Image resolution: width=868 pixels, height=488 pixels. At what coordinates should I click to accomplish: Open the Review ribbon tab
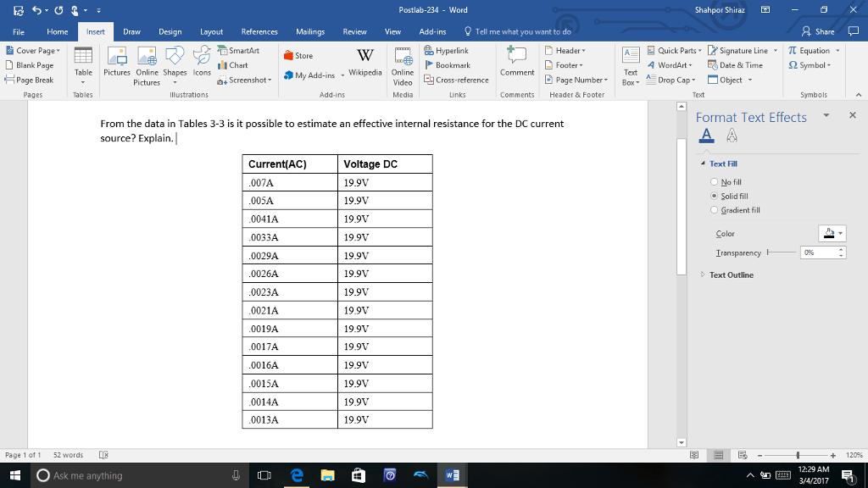pos(355,30)
